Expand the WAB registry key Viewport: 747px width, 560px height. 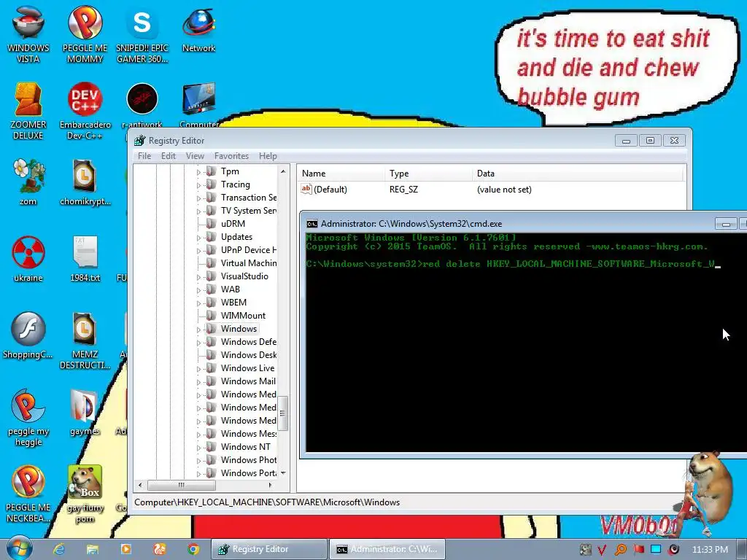point(198,289)
